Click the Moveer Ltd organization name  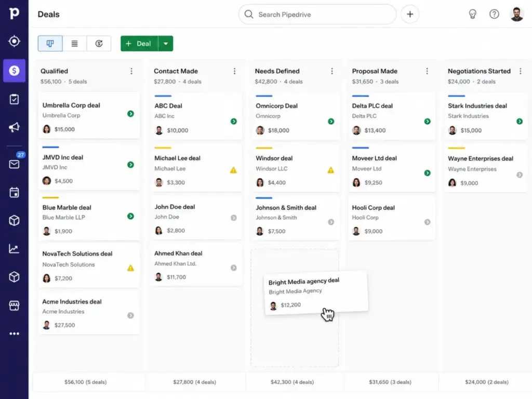367,169
